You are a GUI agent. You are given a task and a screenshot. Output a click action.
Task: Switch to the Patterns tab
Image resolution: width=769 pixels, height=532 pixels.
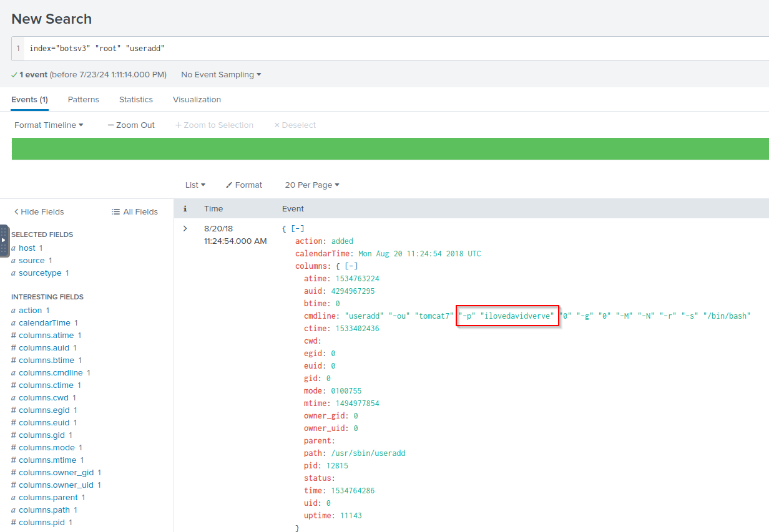click(84, 100)
